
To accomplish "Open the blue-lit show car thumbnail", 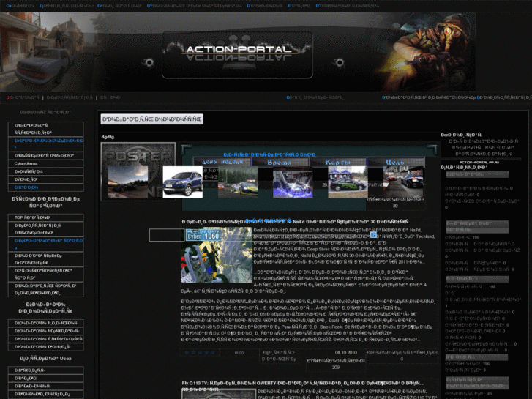I will [293, 182].
